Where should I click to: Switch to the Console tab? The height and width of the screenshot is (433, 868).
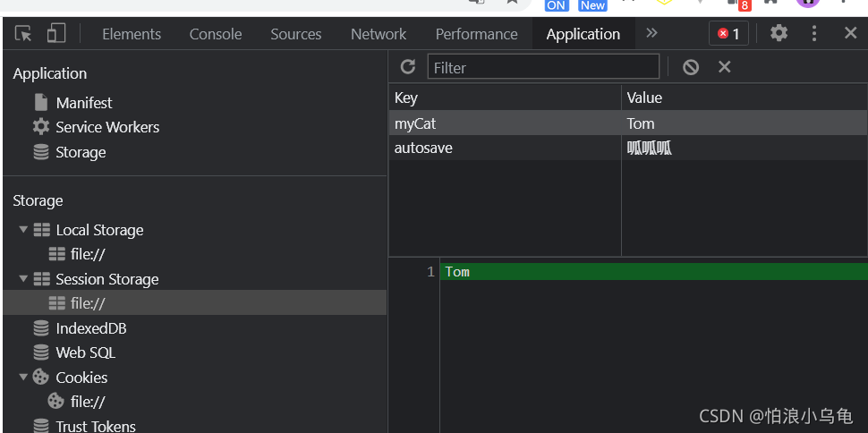(216, 34)
